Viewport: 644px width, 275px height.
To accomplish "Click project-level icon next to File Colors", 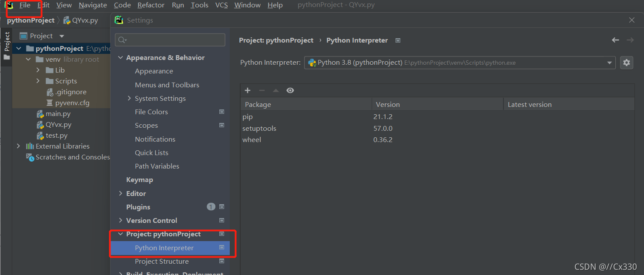I will pyautogui.click(x=221, y=112).
